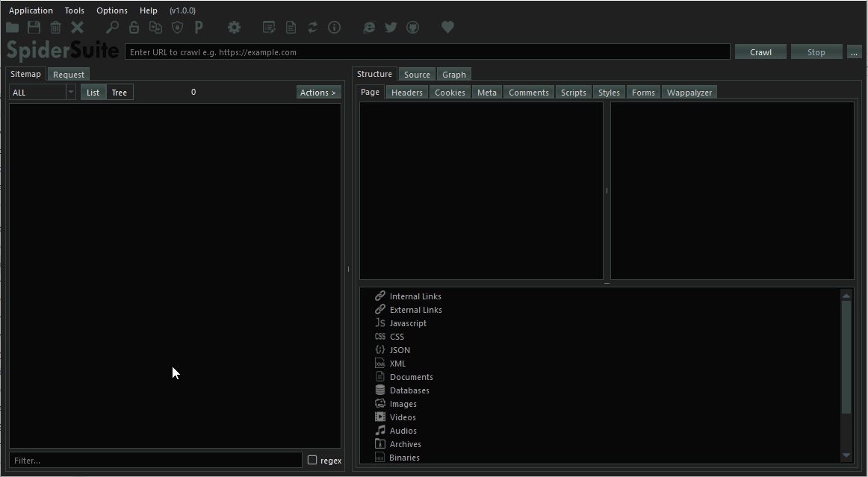Switch to the Wappalyzer tab

[x=689, y=93]
